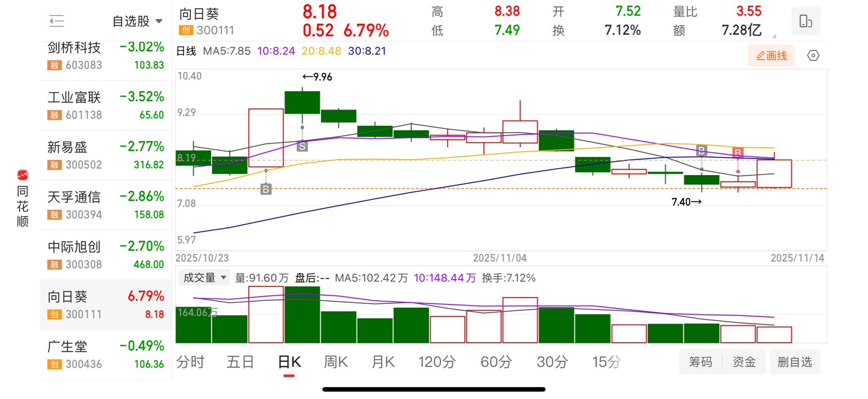The height and width of the screenshot is (399, 868).
Task: Collapse the watchlist sidebar with the arrow icon
Action: [x=56, y=21]
